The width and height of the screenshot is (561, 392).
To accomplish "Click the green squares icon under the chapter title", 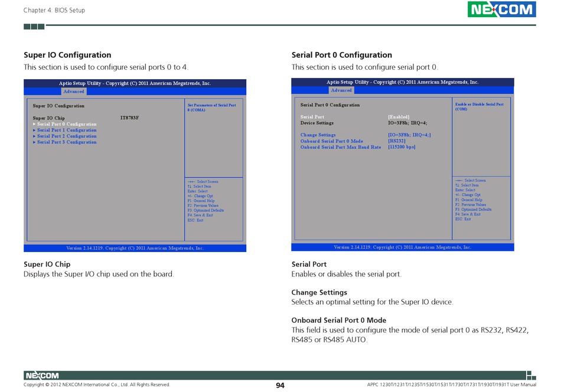I will pos(34,27).
